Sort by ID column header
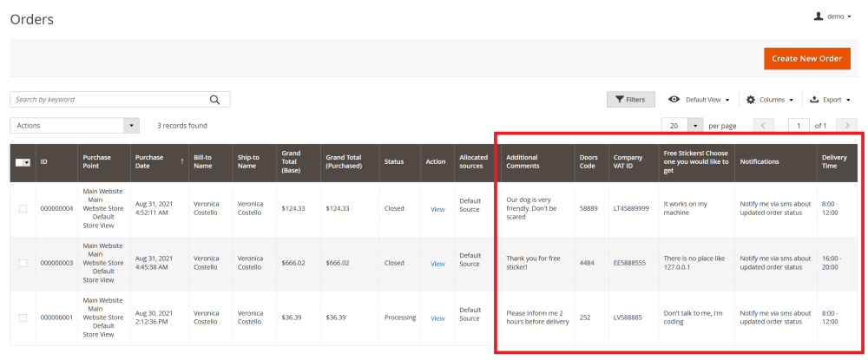 click(x=56, y=162)
